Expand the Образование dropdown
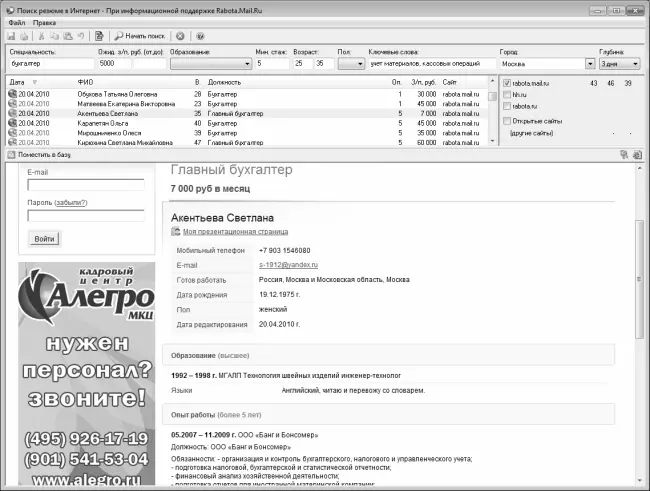650x491 pixels. 243,63
